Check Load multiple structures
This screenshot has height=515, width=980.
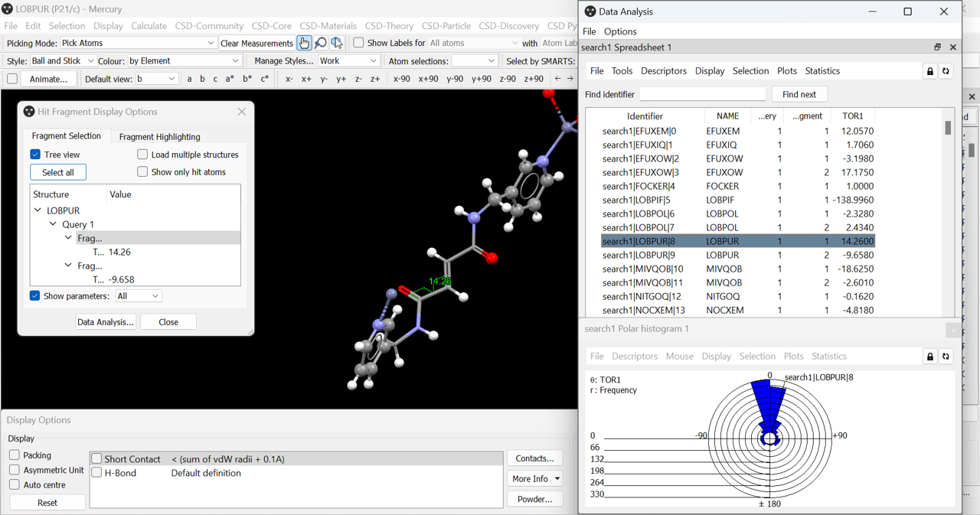142,154
